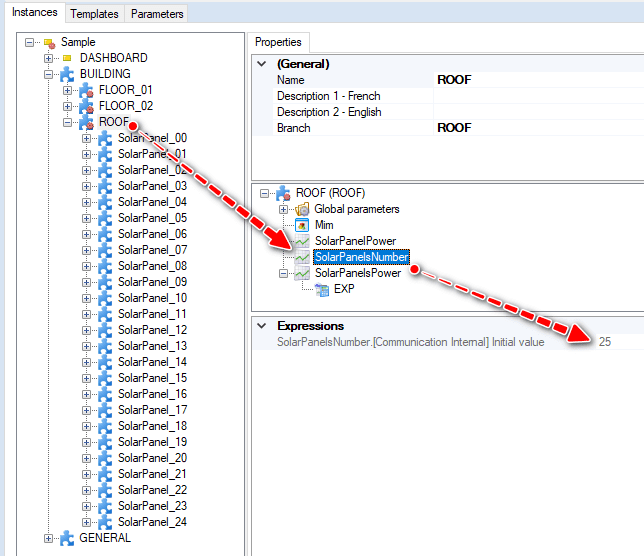Expand the FLOOR_02 tree node
This screenshot has width=644, height=556.
[67, 106]
